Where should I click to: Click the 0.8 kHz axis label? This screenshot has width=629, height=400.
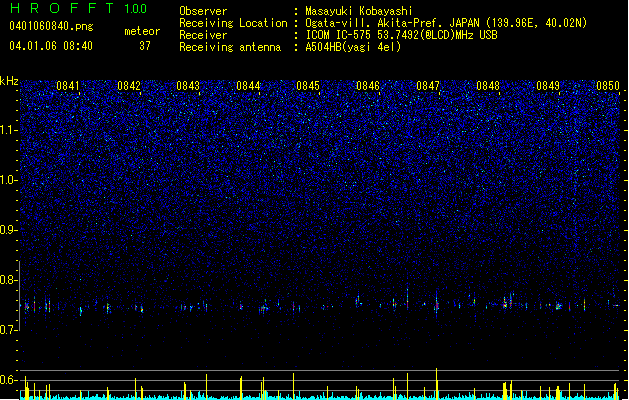point(9,280)
